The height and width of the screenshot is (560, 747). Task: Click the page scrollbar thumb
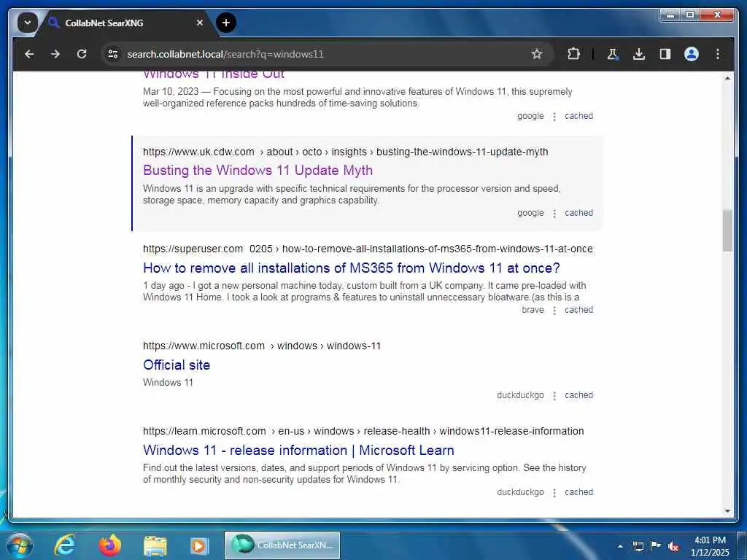727,230
